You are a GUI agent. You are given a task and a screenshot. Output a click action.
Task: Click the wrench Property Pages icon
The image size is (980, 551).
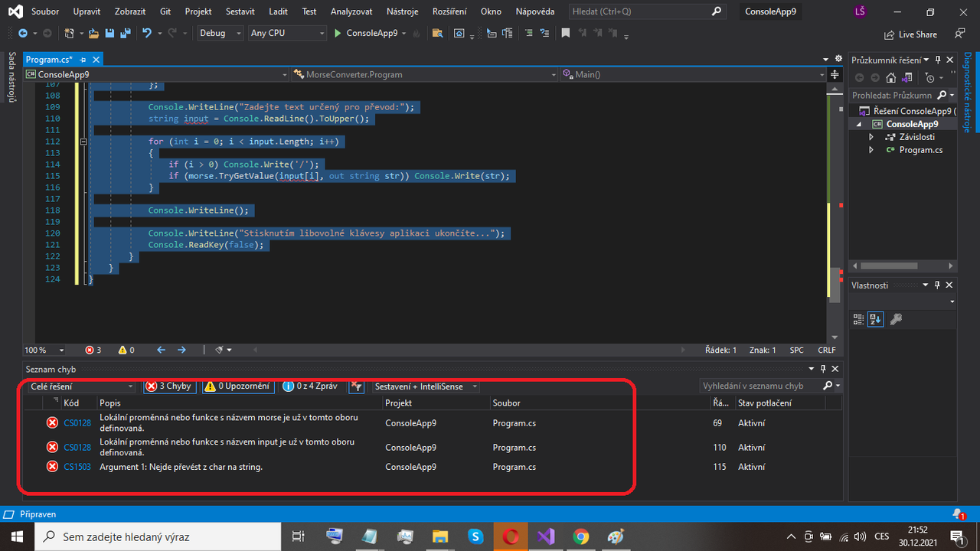tap(896, 319)
